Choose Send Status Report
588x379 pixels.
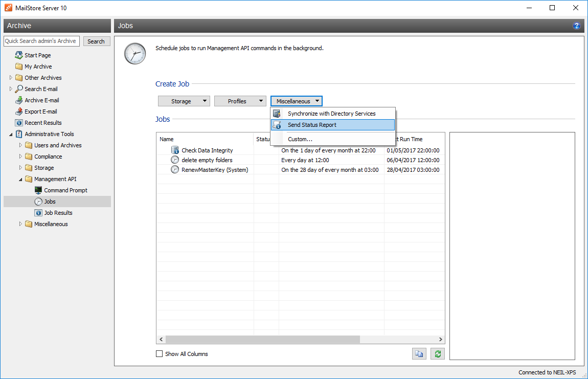point(333,125)
